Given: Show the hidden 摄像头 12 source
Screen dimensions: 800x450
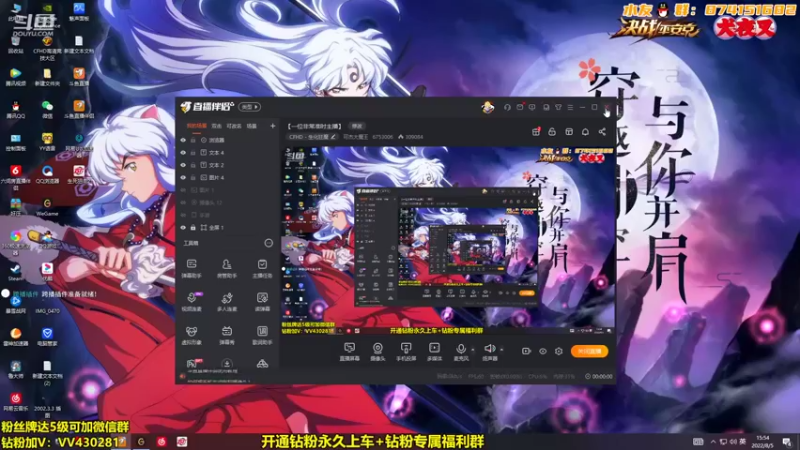Looking at the screenshot, I should pyautogui.click(x=183, y=203).
